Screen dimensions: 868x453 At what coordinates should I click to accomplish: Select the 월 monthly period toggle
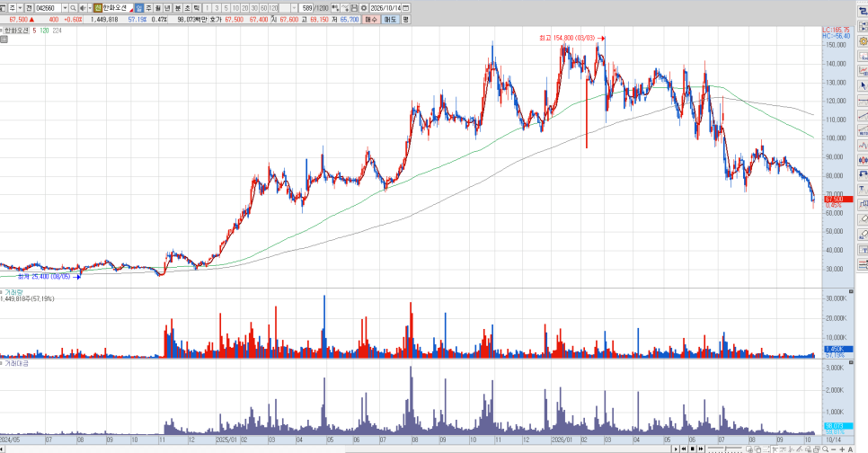[158, 8]
